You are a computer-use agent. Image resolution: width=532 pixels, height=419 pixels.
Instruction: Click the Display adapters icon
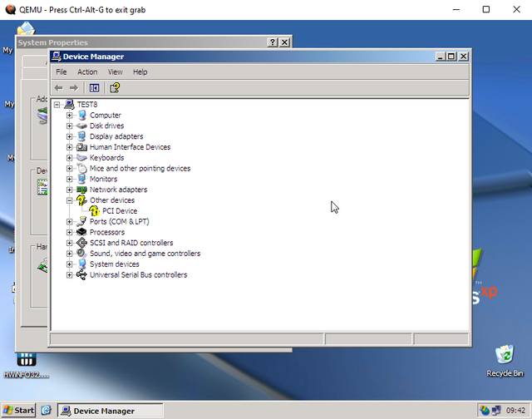pyautogui.click(x=81, y=136)
